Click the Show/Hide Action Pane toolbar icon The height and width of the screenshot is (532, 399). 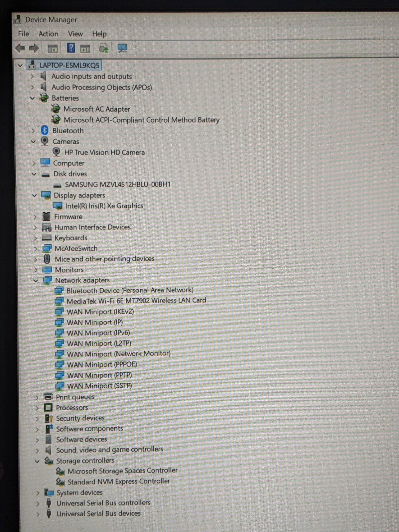85,49
